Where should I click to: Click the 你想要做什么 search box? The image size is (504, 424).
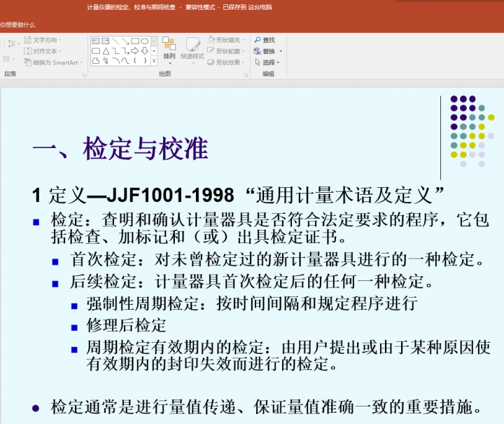[18, 25]
